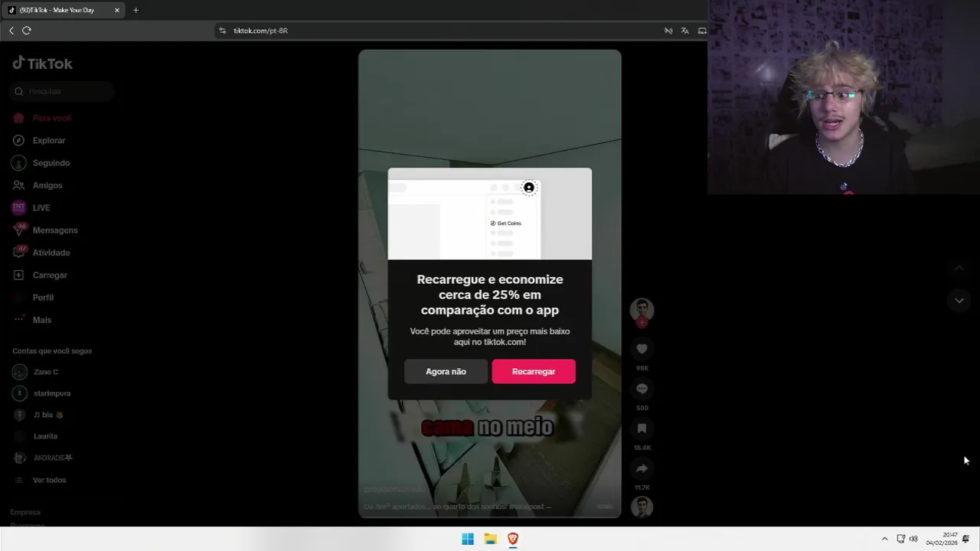Close the TikTok browser tab

point(116,10)
